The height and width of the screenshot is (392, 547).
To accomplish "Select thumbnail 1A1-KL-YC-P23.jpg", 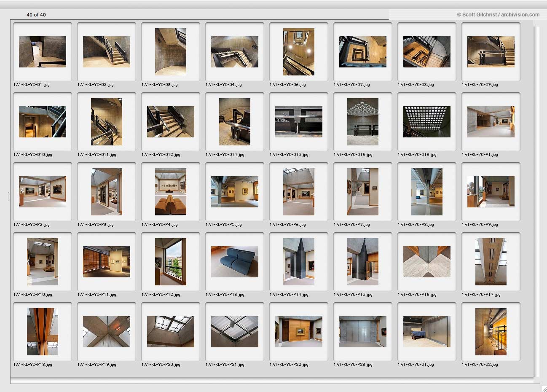I will [363, 332].
